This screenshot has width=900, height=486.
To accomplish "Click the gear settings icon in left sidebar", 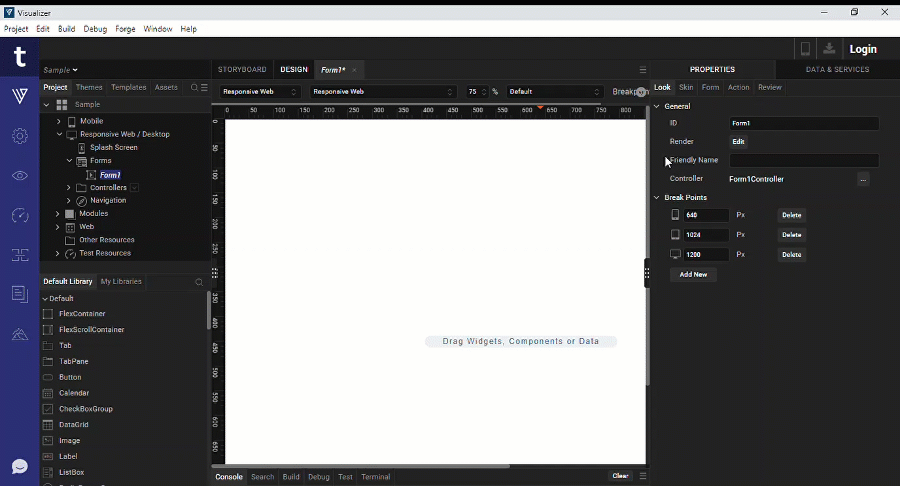I will [20, 136].
